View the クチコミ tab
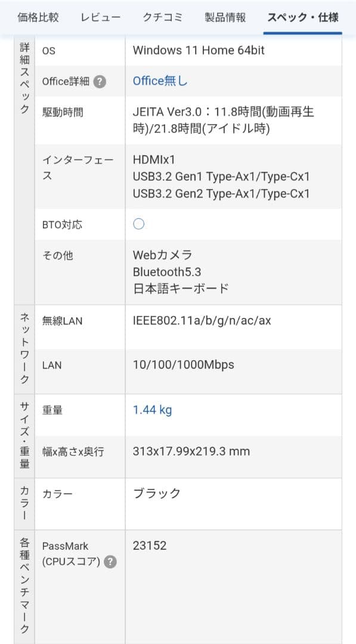The image size is (356, 644). [x=162, y=18]
